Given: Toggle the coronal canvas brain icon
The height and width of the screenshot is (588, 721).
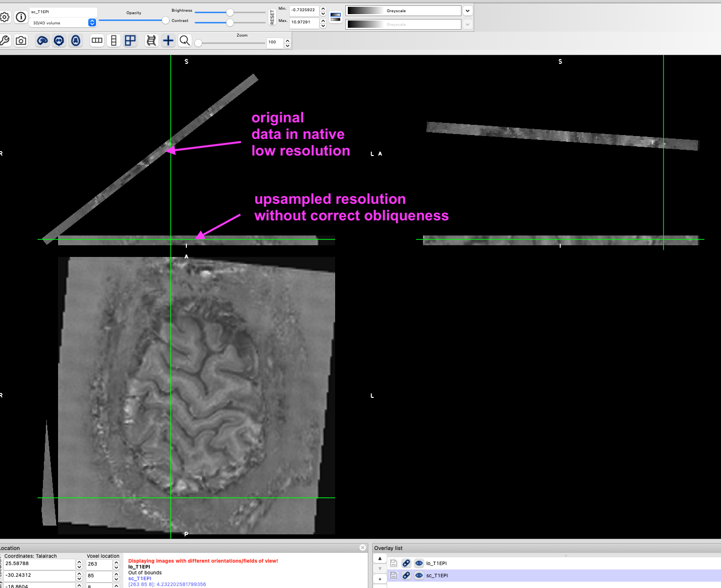Looking at the screenshot, I should point(59,40).
